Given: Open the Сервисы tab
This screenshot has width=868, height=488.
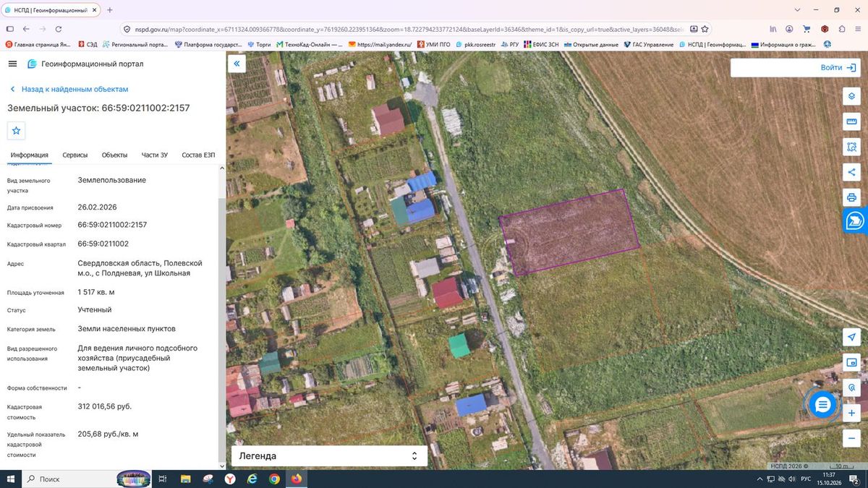Looking at the screenshot, I should [75, 155].
